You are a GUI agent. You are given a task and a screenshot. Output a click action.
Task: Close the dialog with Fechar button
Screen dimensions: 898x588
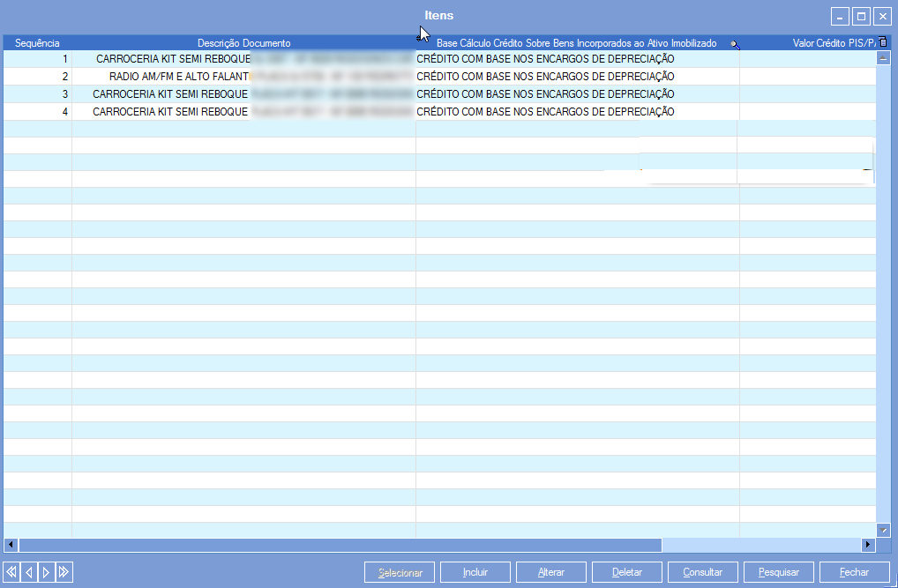click(854, 572)
